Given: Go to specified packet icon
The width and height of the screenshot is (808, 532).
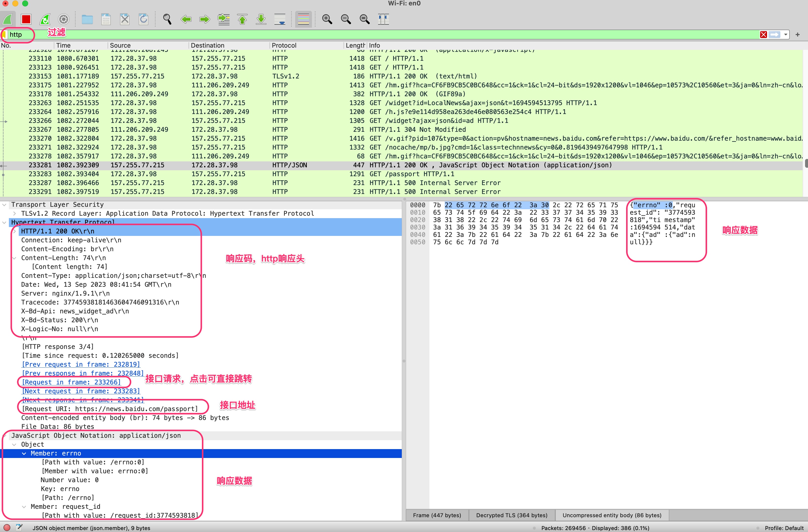Looking at the screenshot, I should 224,19.
